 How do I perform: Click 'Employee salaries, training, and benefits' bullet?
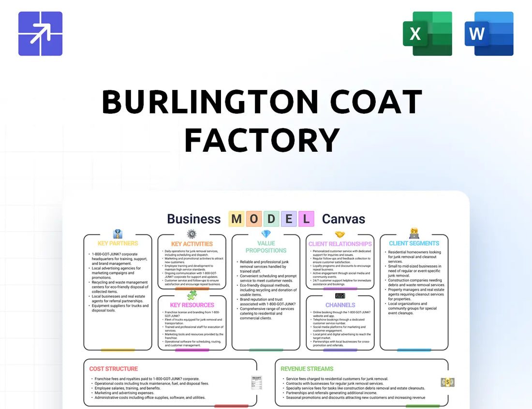click(x=126, y=388)
